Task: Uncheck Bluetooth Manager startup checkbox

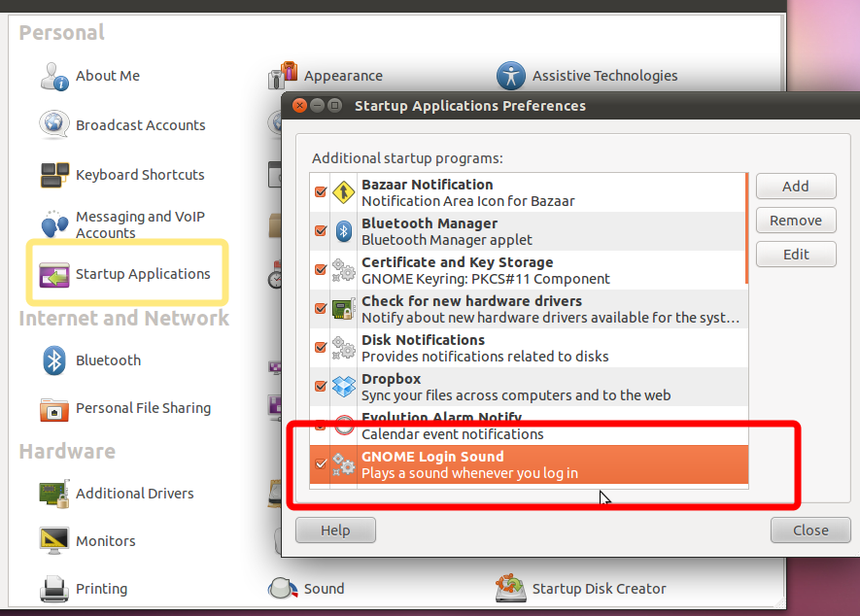Action: tap(321, 231)
